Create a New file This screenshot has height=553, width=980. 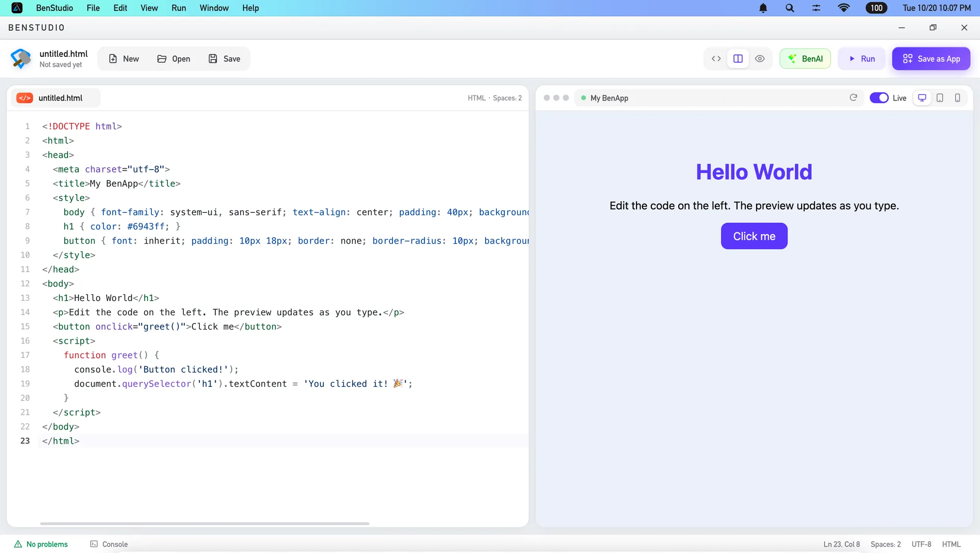pos(124,59)
